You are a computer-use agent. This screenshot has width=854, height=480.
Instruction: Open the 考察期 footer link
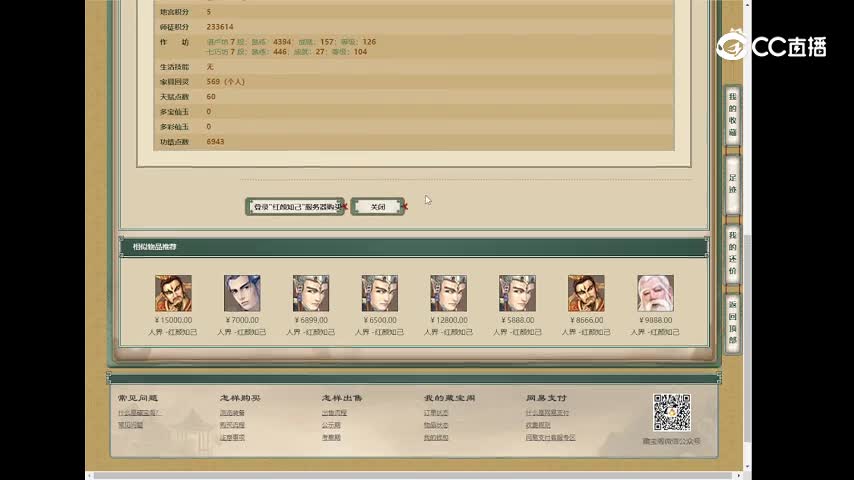click(331, 438)
